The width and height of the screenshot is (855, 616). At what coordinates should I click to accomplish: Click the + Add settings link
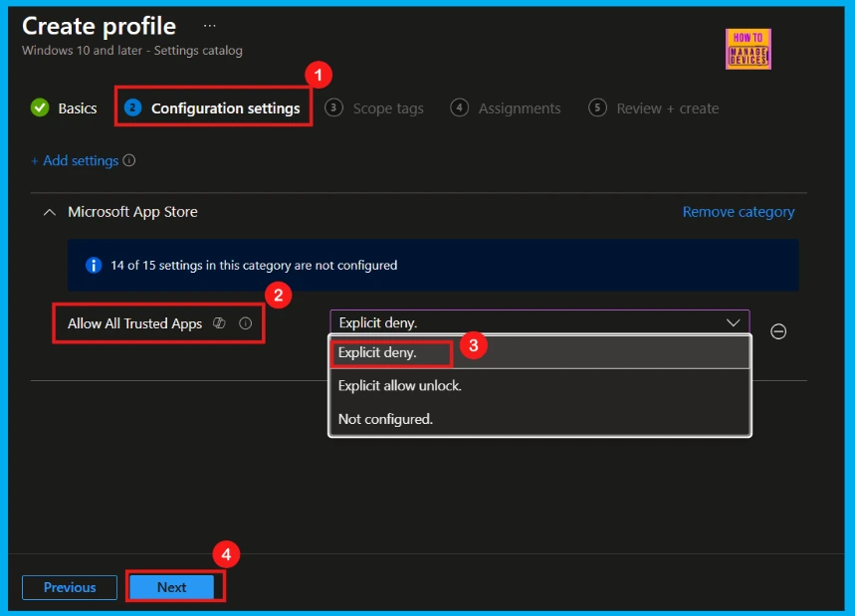click(75, 161)
